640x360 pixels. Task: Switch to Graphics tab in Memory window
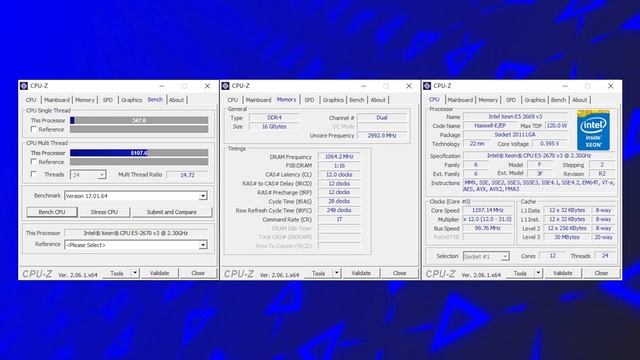click(x=333, y=100)
